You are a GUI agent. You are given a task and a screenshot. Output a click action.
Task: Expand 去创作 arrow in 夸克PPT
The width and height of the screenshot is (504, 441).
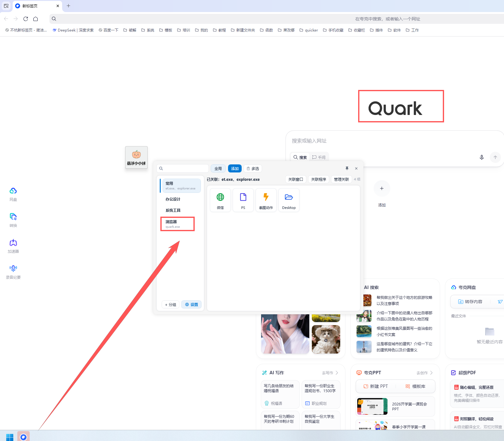[431, 373]
